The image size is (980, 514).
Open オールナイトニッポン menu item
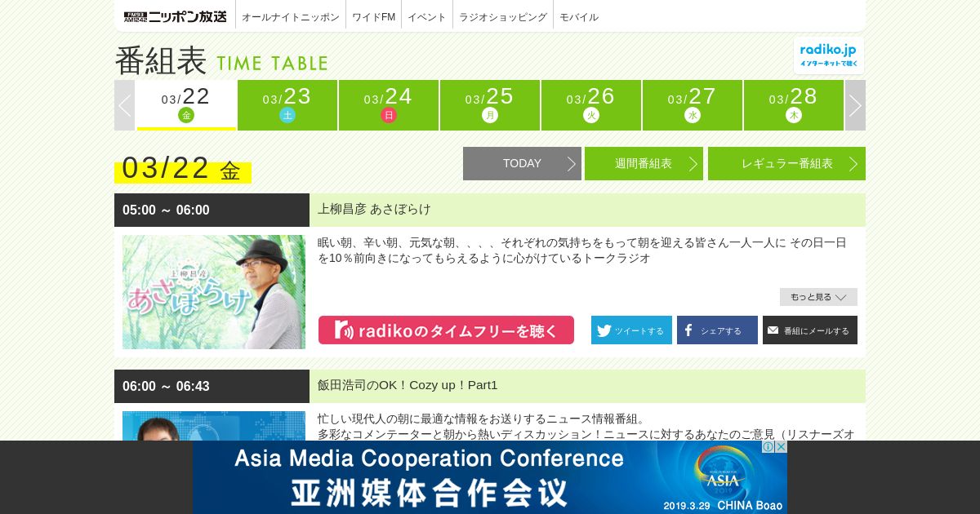pos(291,16)
